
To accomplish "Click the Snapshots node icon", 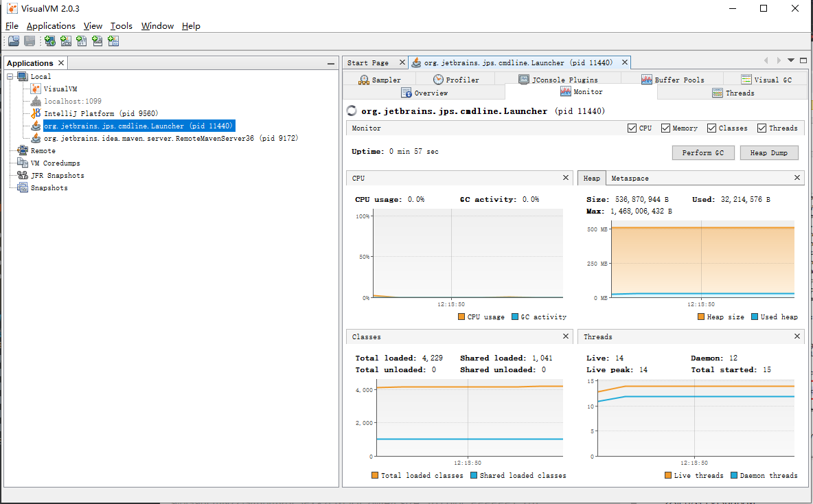I will [x=22, y=187].
